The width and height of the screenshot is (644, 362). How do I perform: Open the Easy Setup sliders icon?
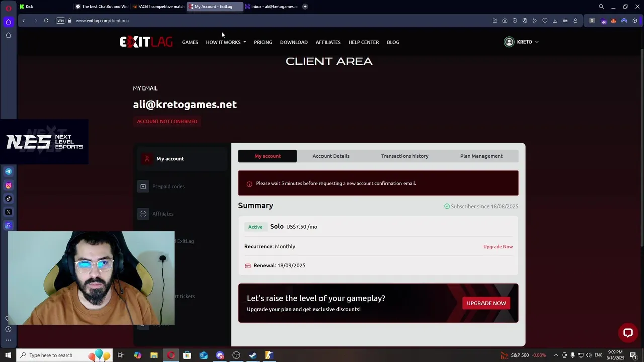click(x=565, y=21)
